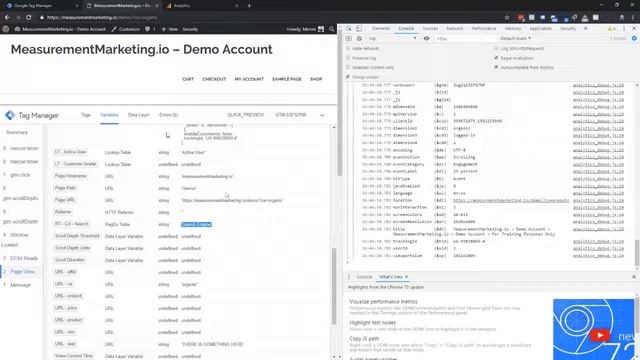The height and width of the screenshot is (360, 640).
Task: Click the debug panel vertical scrollbar
Action: tap(334, 286)
